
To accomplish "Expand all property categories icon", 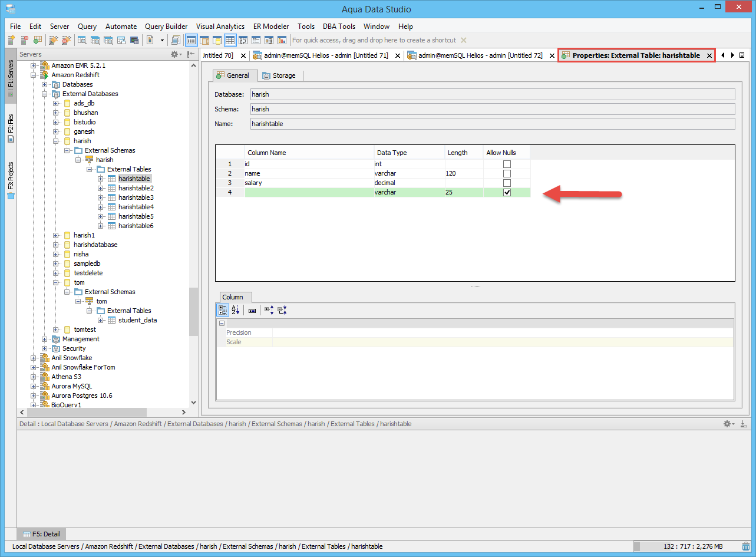I will tap(269, 310).
